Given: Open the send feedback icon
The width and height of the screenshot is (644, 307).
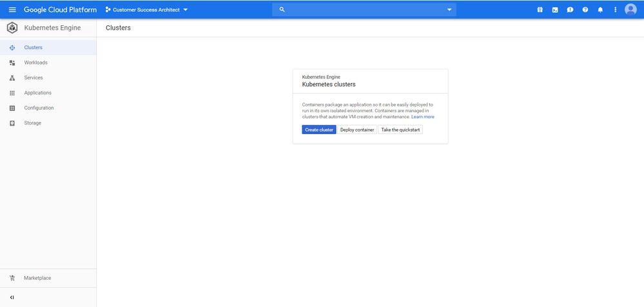Looking at the screenshot, I should tap(570, 10).
